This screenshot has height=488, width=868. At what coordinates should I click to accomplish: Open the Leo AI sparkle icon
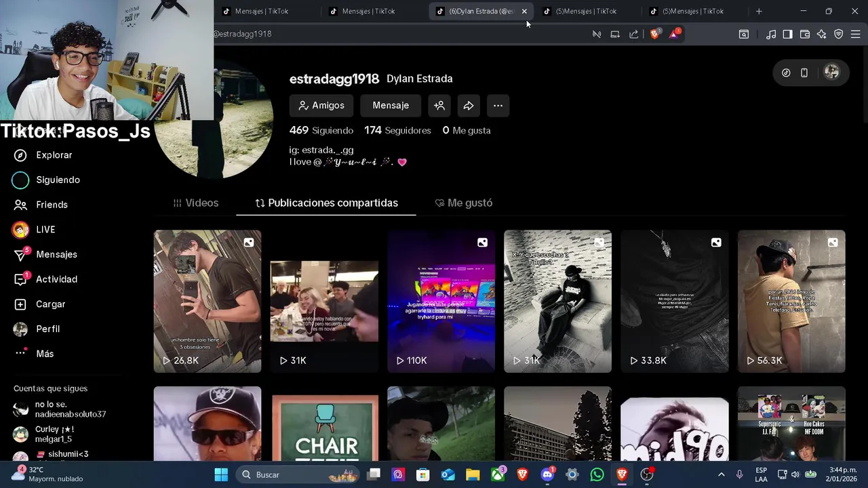[822, 34]
